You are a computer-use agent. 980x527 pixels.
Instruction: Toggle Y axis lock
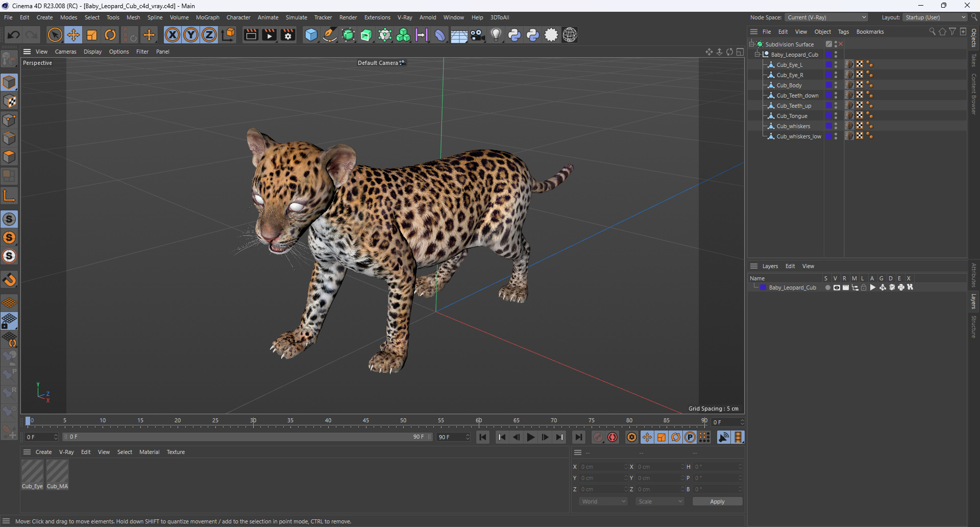191,35
